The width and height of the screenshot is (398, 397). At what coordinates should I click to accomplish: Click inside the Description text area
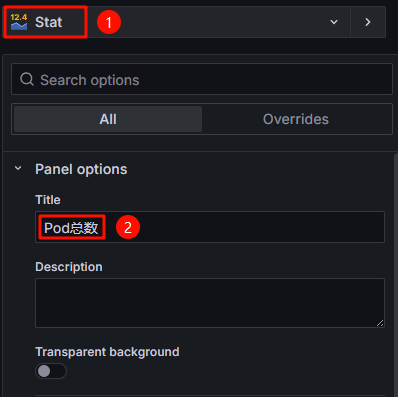(210, 303)
